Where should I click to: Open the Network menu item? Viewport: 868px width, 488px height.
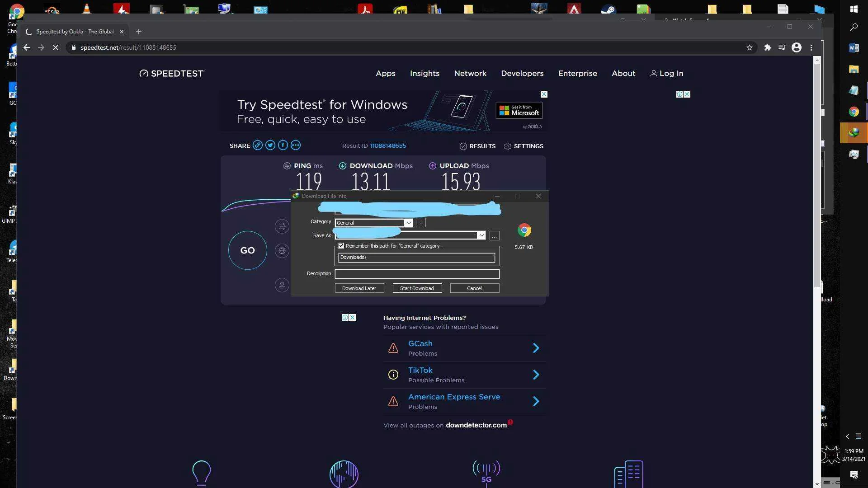[470, 73]
